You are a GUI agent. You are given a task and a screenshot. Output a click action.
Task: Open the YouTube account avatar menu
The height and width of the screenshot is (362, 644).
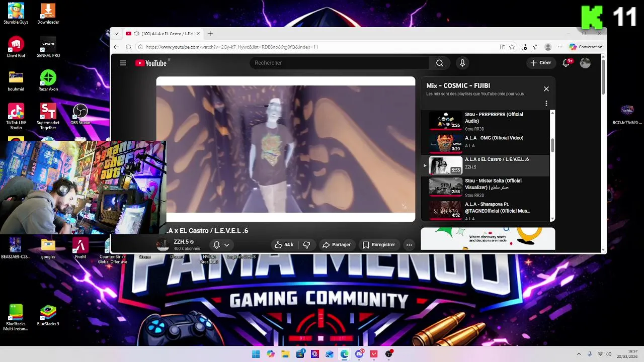click(x=585, y=63)
